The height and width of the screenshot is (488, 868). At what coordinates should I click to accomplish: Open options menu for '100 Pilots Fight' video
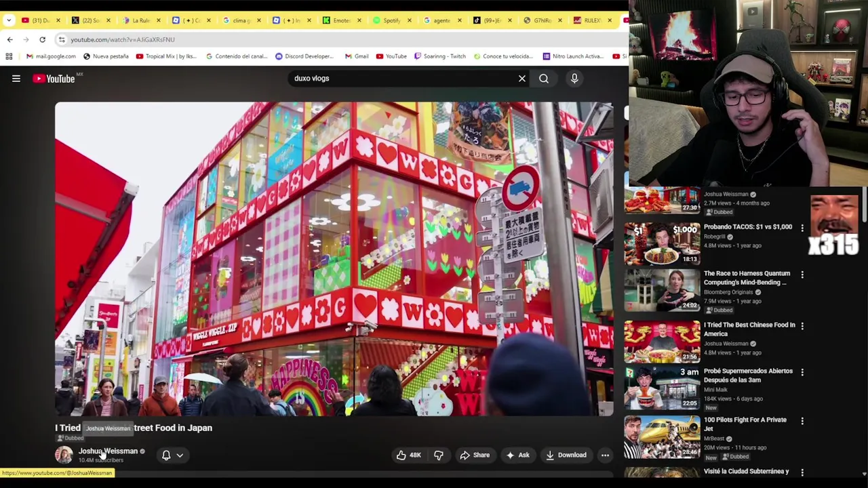point(802,421)
